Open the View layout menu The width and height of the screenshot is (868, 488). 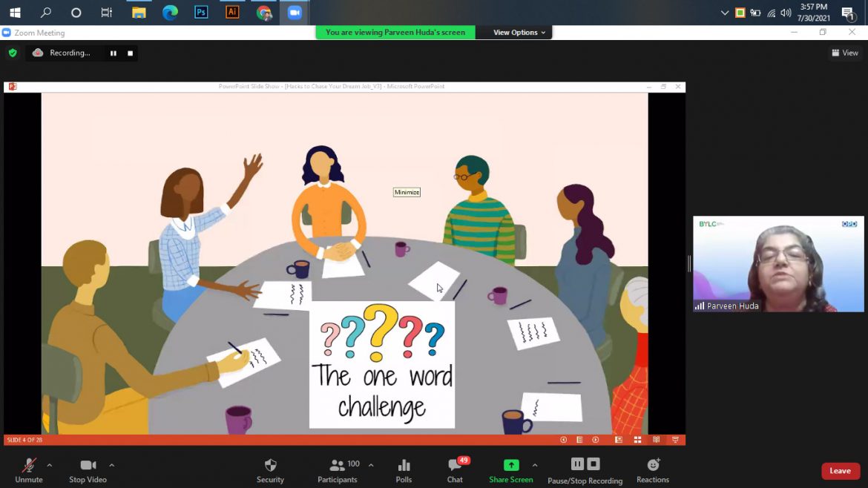[x=845, y=53]
